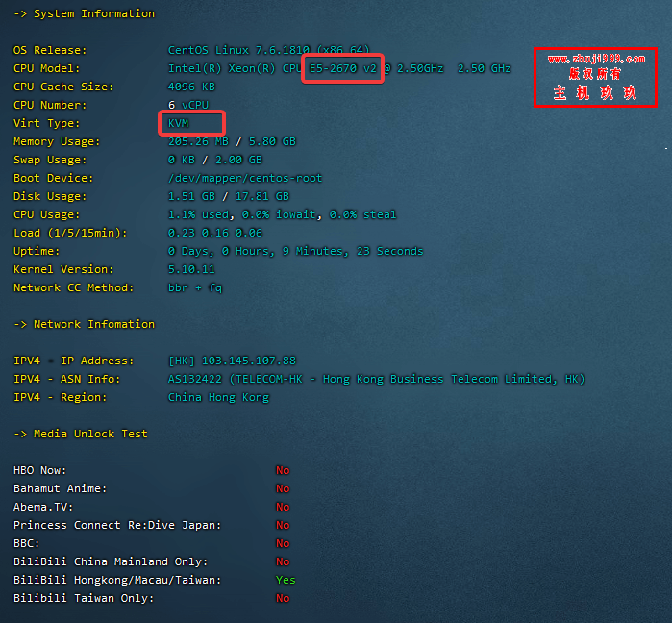Click the "Bahamut Anime:" label
This screenshot has width=672, height=623.
tap(61, 488)
